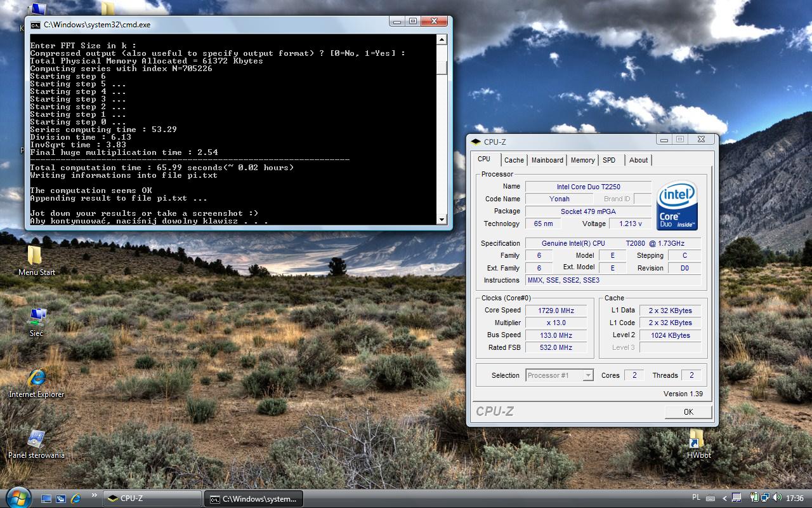Expand Quick Launch overflow chevron
The width and height of the screenshot is (812, 508).
click(95, 495)
